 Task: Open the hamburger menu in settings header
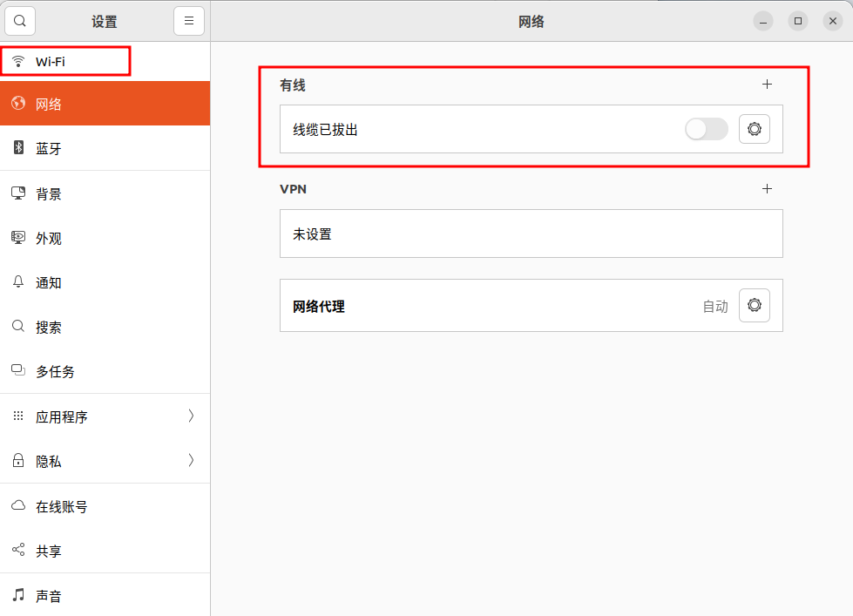[189, 21]
